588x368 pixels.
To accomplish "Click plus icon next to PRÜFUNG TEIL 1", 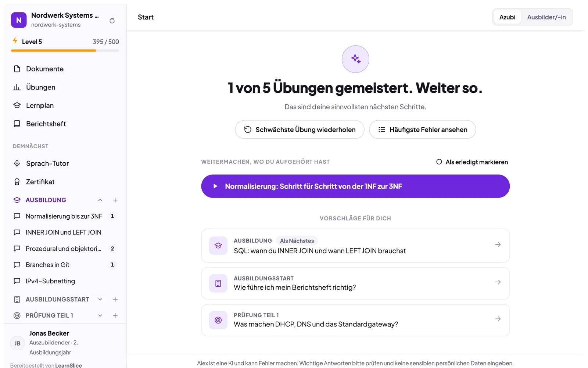I will coord(115,316).
